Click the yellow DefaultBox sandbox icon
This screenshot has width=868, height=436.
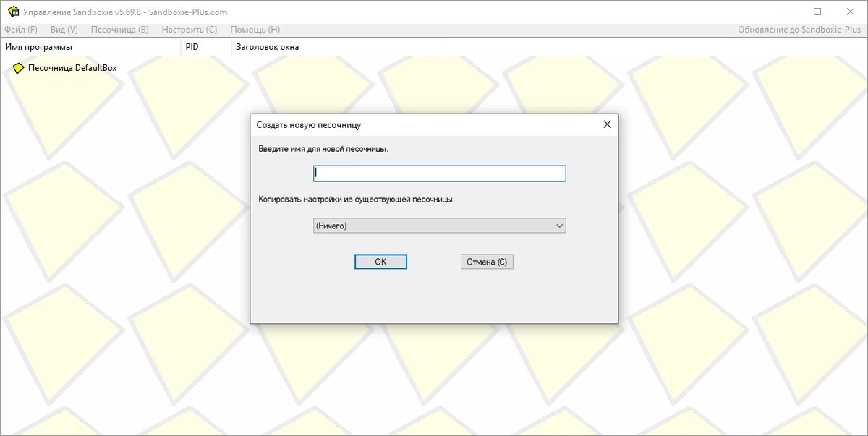(x=19, y=68)
